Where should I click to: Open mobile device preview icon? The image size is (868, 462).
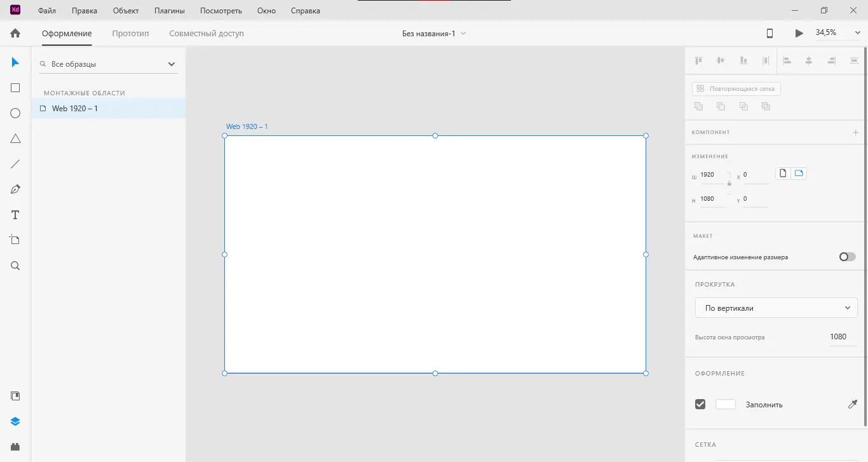point(770,33)
